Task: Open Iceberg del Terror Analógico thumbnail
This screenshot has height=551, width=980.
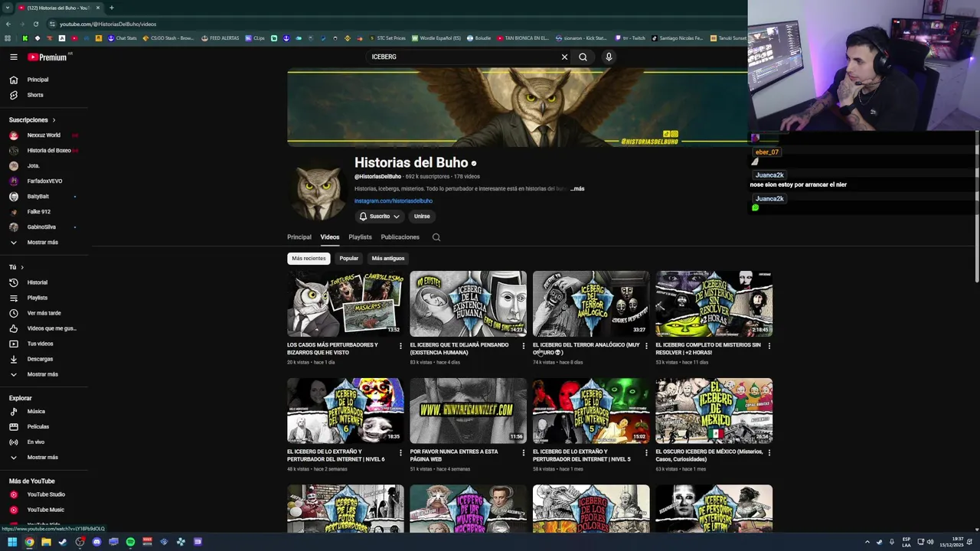Action: pos(591,304)
